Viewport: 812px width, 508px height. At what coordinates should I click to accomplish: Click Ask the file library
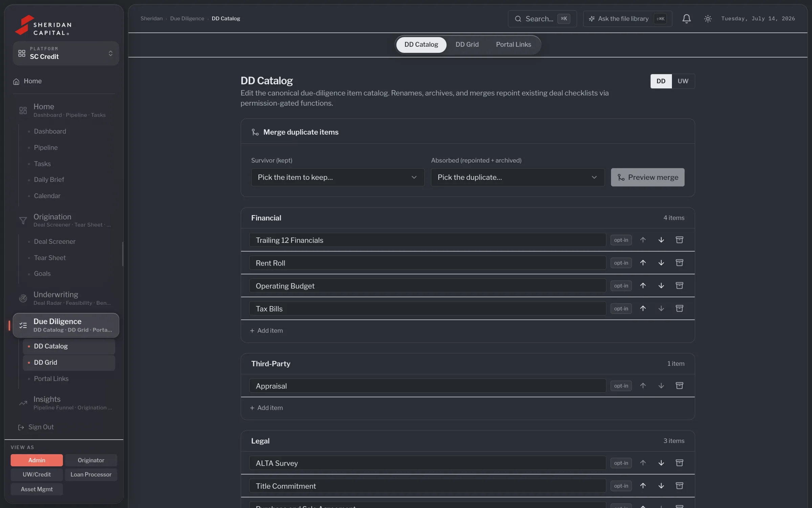627,19
